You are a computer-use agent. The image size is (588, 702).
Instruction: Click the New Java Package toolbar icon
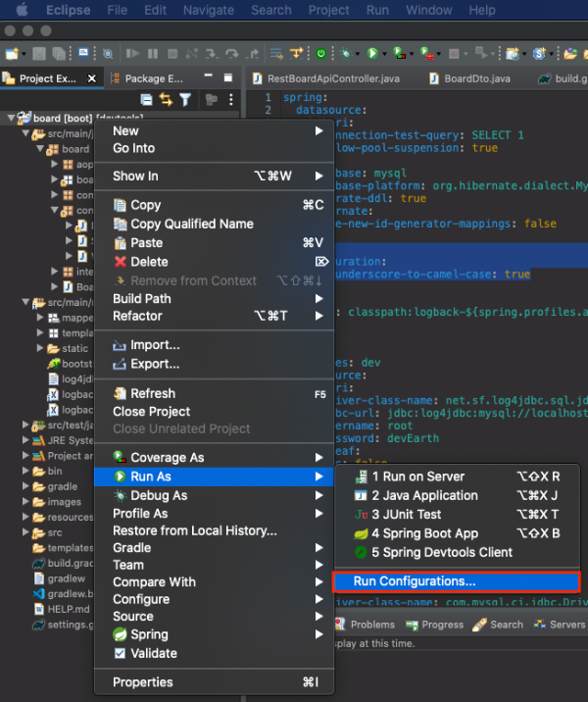(512, 54)
